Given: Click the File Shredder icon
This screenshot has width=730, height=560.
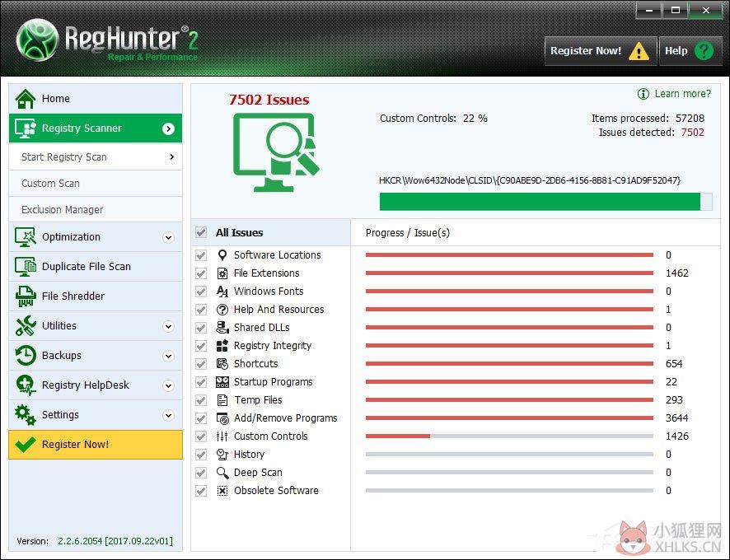Looking at the screenshot, I should click(x=26, y=296).
